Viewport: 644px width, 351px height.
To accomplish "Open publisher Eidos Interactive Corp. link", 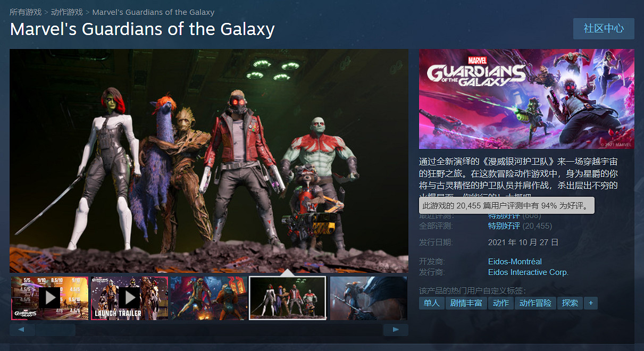I will 528,272.
